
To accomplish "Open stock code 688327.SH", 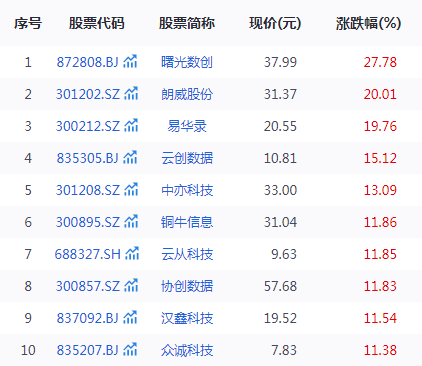I will pyautogui.click(x=88, y=254).
